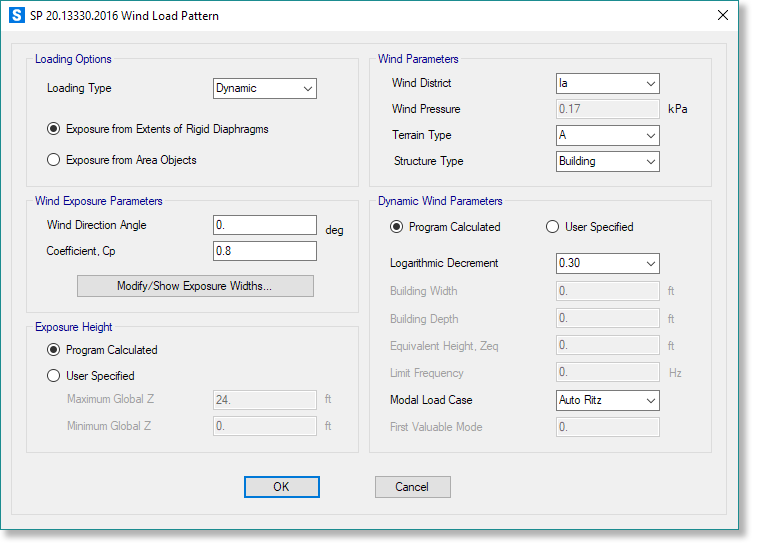
Task: Expand the Modal Load Case dropdown
Action: click(608, 400)
